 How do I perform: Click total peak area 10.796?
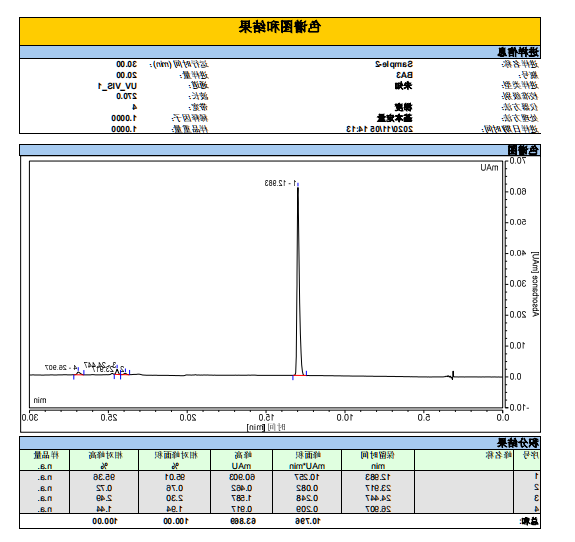[x=308, y=521]
